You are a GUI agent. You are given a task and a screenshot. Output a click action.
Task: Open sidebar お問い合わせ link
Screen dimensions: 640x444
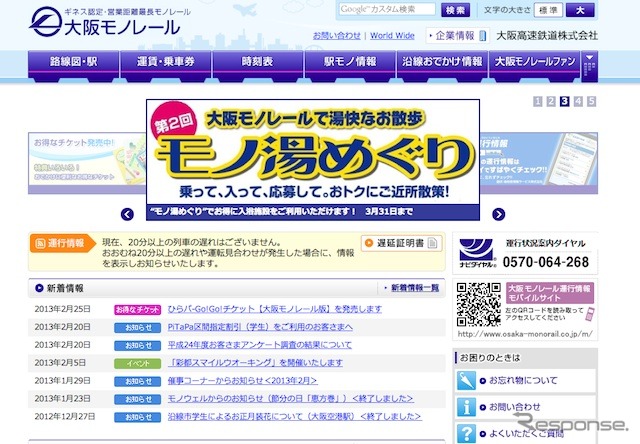[x=514, y=407]
